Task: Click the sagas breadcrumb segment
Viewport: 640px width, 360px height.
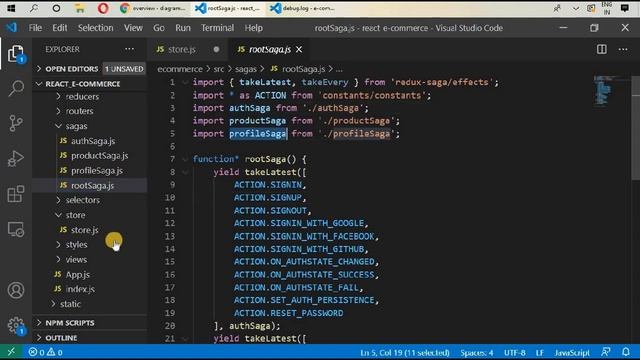Action: [x=246, y=69]
